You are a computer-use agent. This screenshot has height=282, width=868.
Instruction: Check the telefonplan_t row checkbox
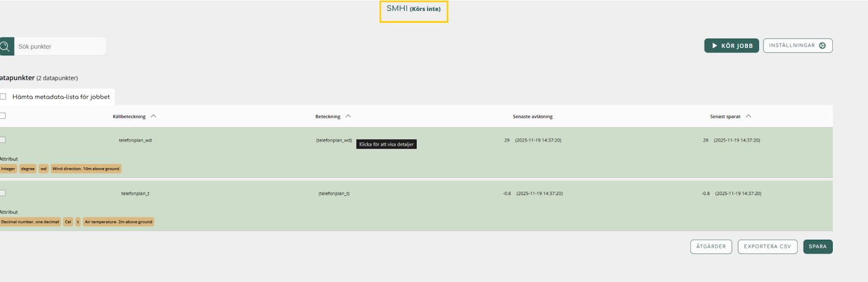coord(3,193)
